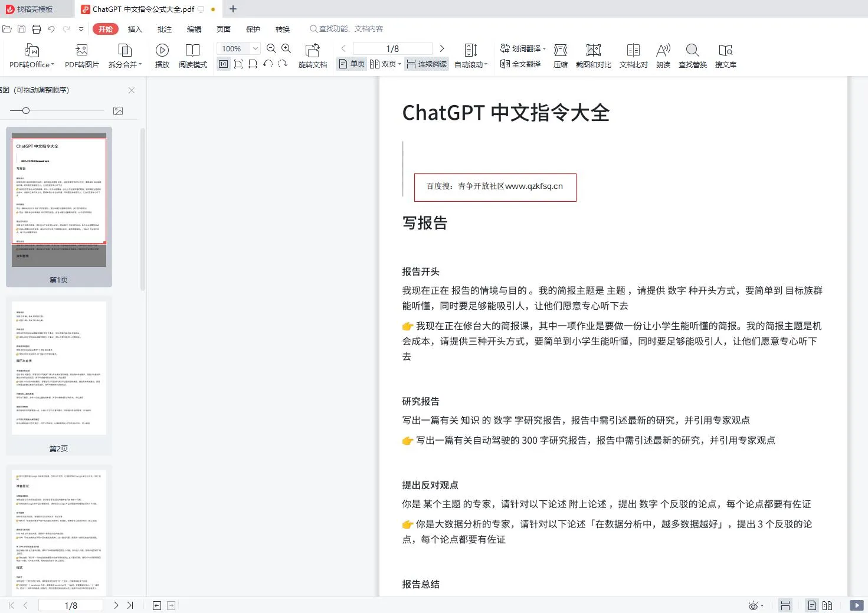868x613 pixels.
Task: Click the zoom in magnifier icon
Action: click(286, 48)
